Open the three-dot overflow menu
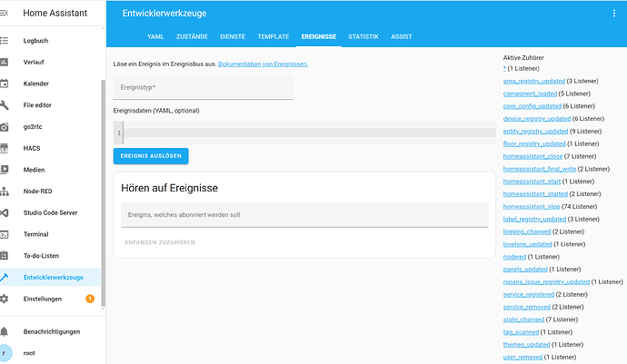 (x=613, y=13)
